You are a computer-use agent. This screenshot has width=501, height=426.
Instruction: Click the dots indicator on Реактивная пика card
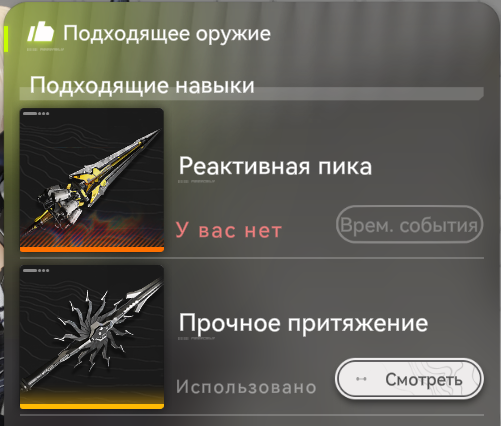point(36,114)
